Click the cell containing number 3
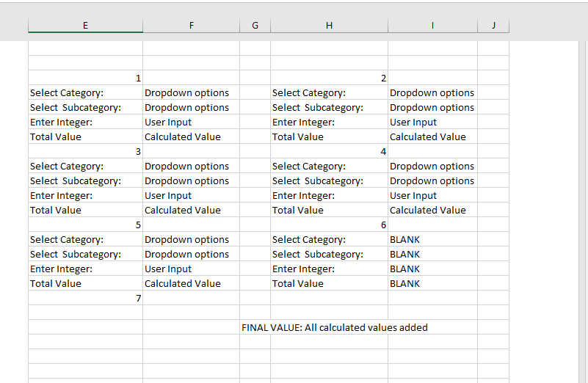 click(85, 151)
